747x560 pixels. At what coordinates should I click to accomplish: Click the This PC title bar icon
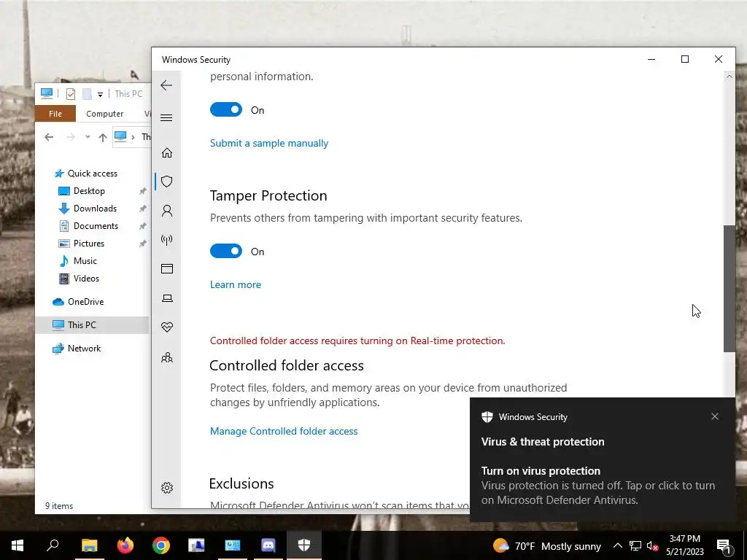(47, 94)
